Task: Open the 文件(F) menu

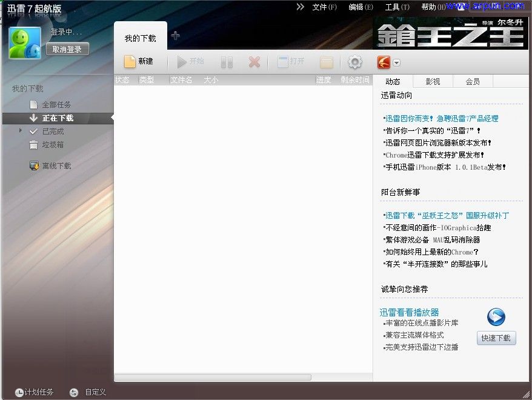Action: 324,7
